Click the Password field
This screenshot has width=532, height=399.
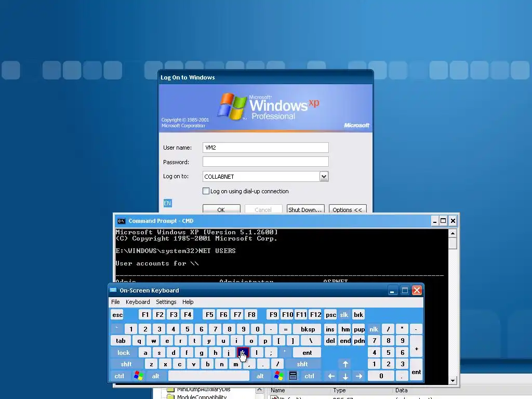coord(265,162)
